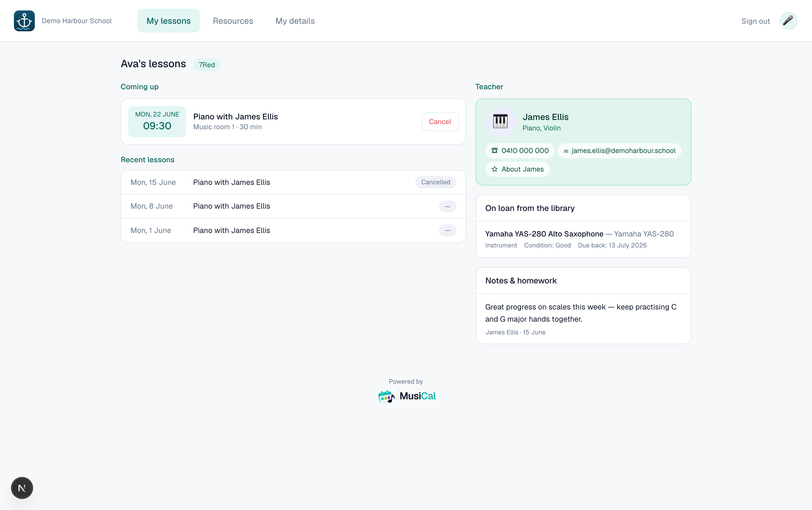Click the MON, 22 JUNE 09:30 date tile
Image resolution: width=812 pixels, height=510 pixels.
(x=157, y=122)
